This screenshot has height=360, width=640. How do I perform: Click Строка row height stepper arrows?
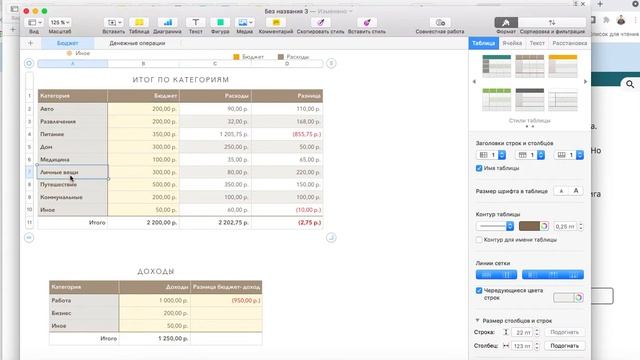537,333
